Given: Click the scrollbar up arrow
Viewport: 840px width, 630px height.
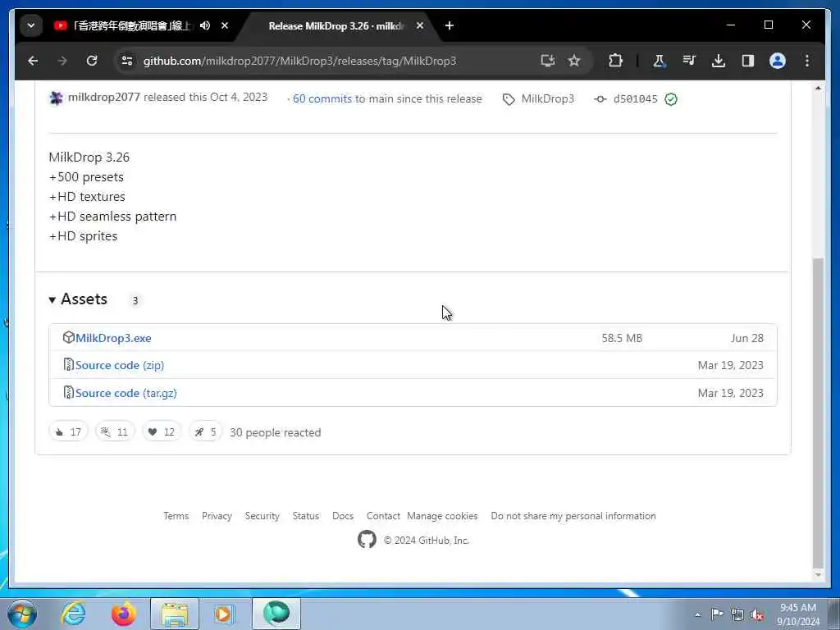Looking at the screenshot, I should click(818, 88).
